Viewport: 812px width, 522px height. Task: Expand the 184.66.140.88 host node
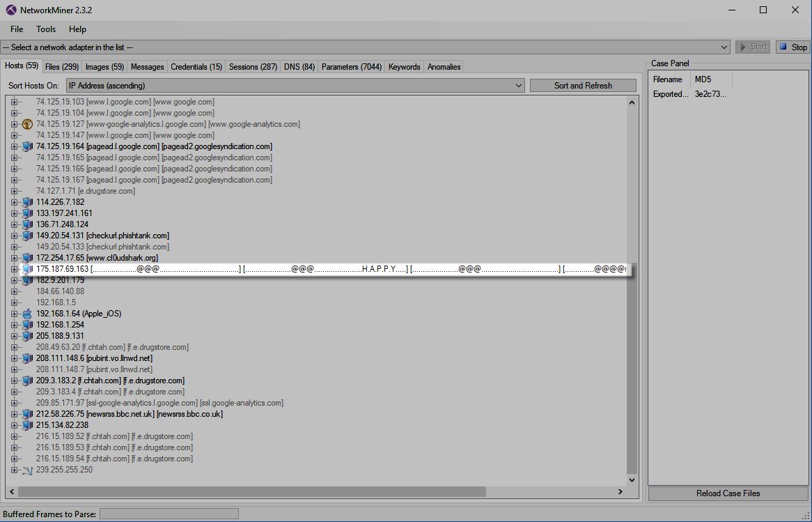pyautogui.click(x=14, y=291)
